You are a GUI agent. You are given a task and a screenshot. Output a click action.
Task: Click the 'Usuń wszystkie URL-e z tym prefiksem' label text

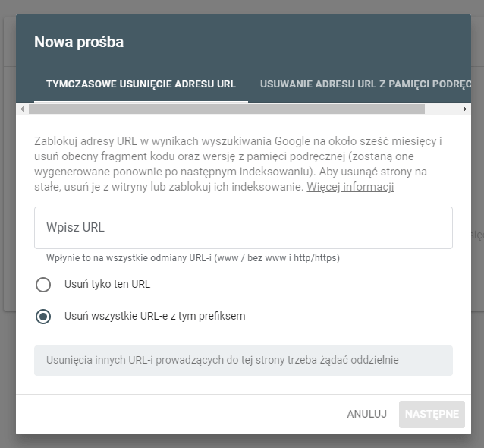(155, 316)
